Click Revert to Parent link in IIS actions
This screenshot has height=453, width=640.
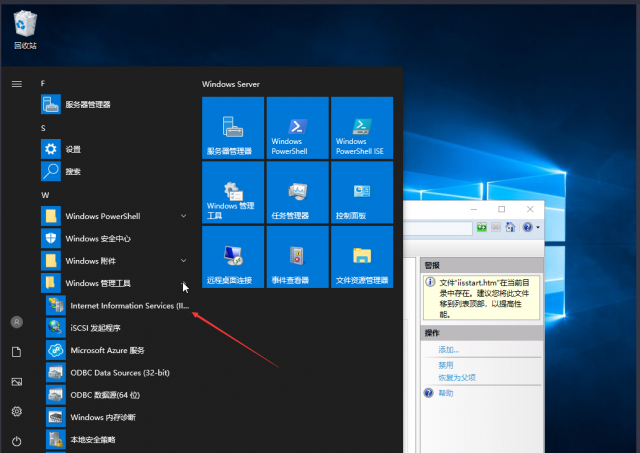(x=457, y=378)
